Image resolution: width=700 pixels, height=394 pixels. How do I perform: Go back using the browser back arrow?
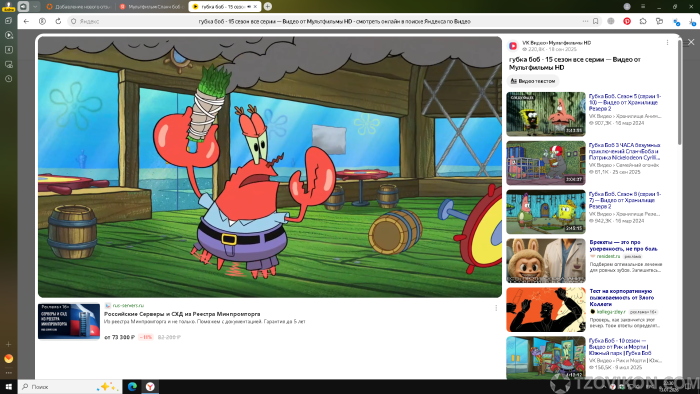26,21
